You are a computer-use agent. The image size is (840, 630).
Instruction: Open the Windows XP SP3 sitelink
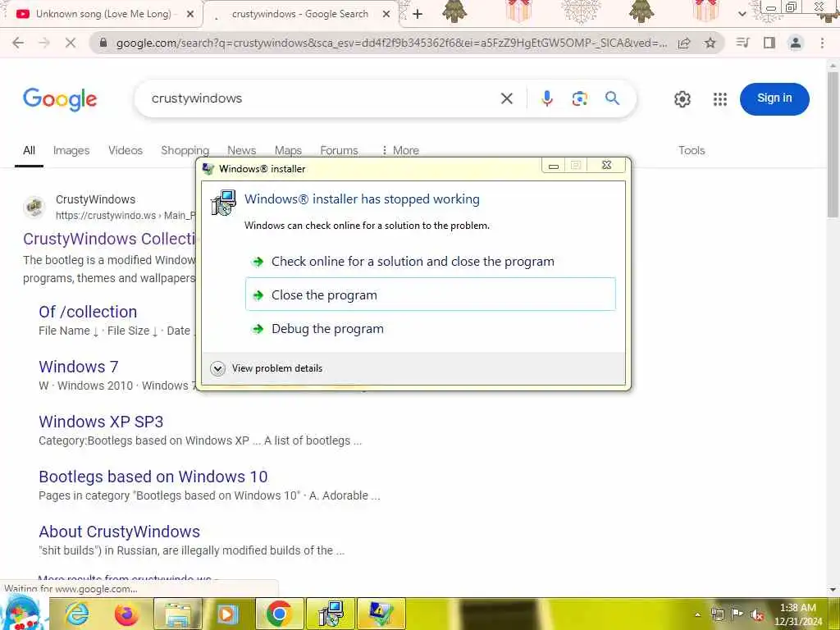101,422
